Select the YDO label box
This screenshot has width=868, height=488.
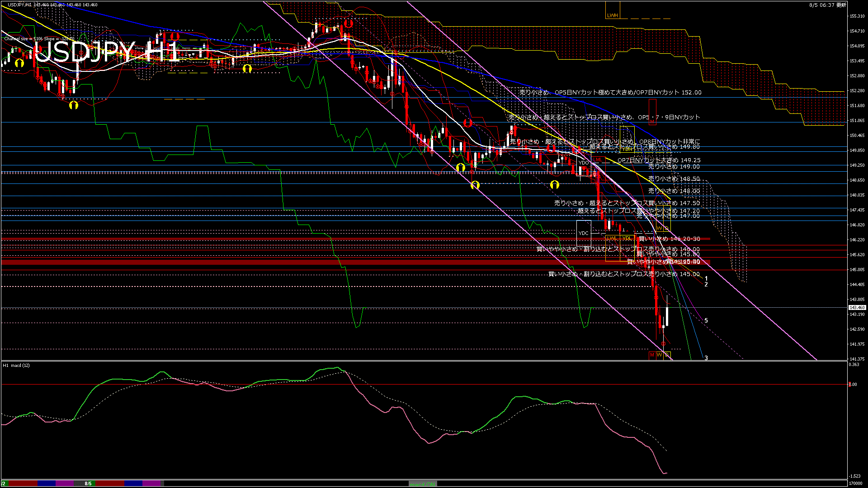(584, 163)
